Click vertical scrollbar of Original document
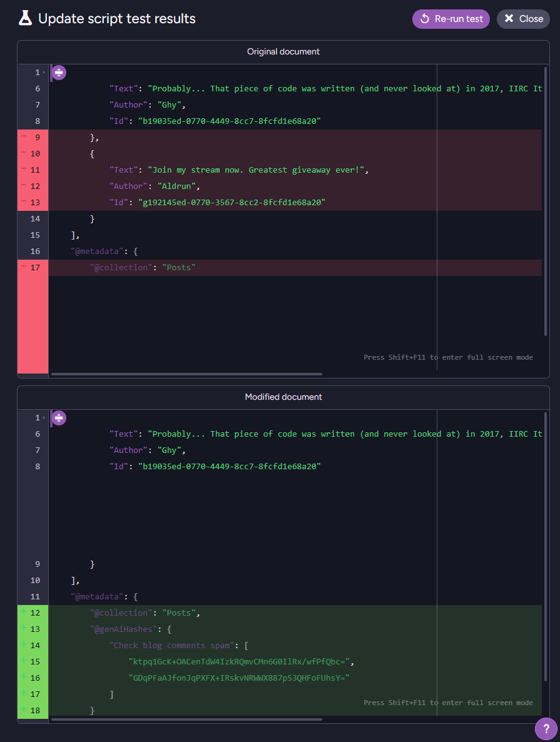Image resolution: width=560 pixels, height=742 pixels. (x=546, y=201)
